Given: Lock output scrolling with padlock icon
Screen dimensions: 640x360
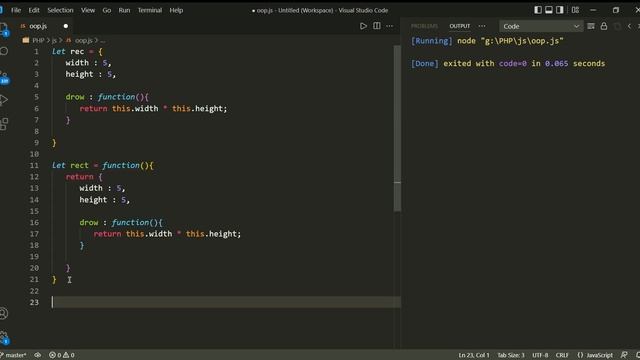Looking at the screenshot, I should tap(604, 26).
